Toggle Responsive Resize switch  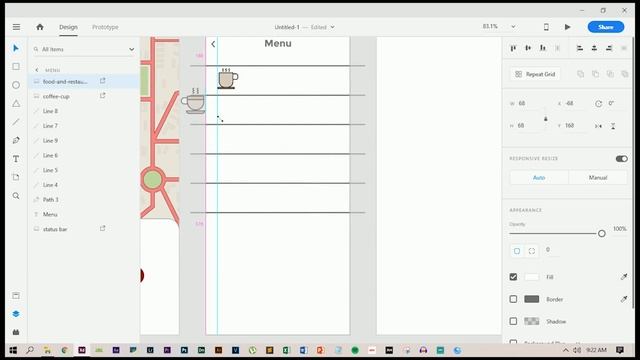(x=622, y=158)
